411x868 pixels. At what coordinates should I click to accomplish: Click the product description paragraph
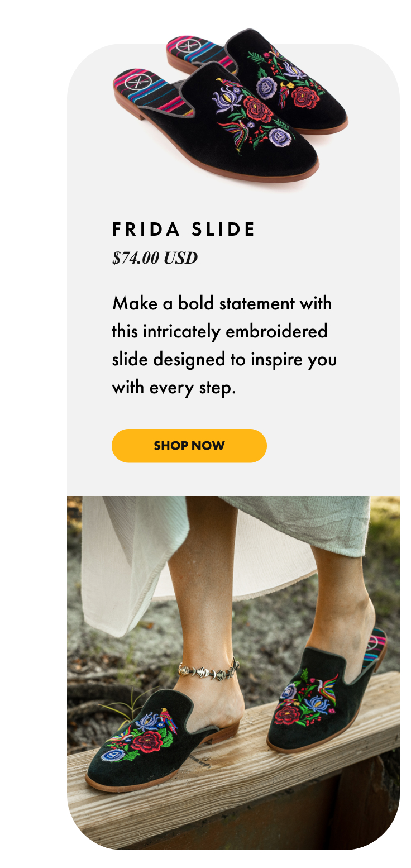(223, 345)
